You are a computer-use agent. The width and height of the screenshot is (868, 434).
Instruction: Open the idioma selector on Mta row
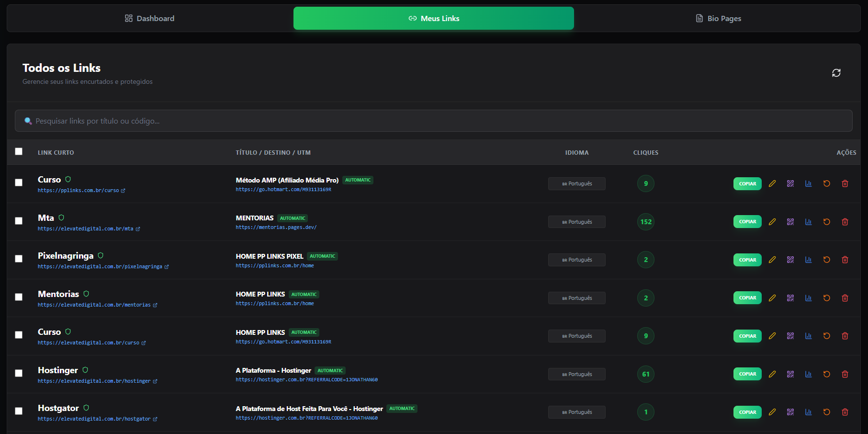[576, 222]
